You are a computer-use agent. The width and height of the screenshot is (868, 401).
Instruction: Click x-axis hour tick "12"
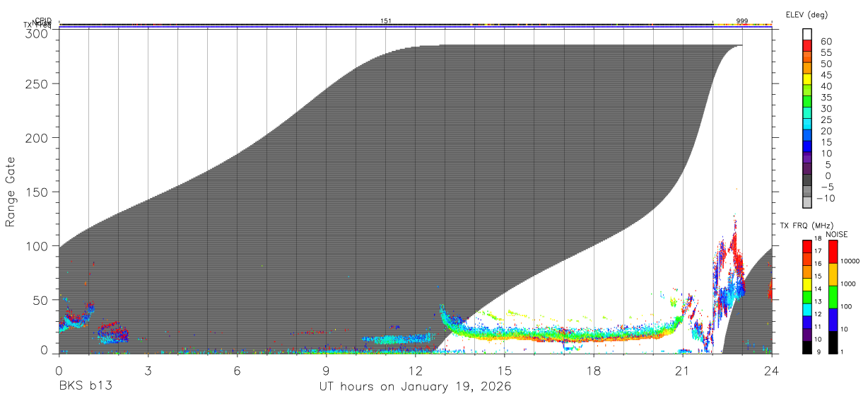click(x=415, y=371)
